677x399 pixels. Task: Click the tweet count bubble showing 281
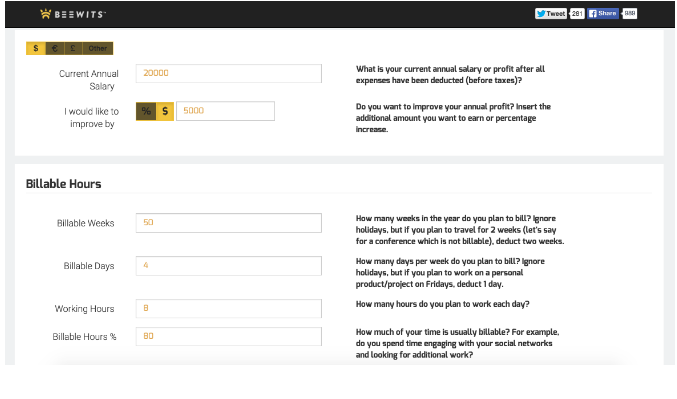click(x=577, y=14)
